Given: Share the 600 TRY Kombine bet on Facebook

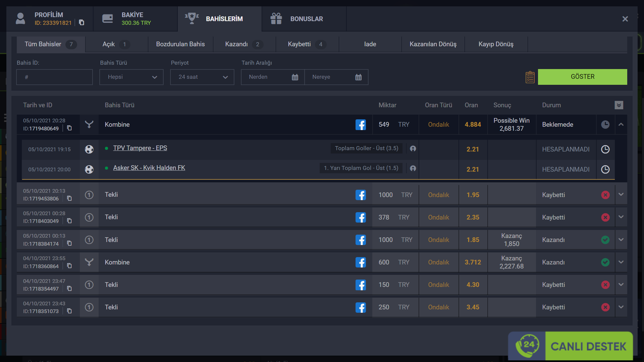Looking at the screenshot, I should point(361,262).
